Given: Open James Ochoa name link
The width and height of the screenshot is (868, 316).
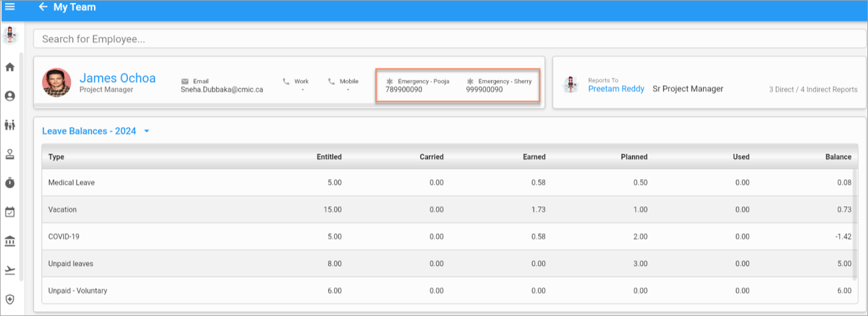Looking at the screenshot, I should click(117, 78).
